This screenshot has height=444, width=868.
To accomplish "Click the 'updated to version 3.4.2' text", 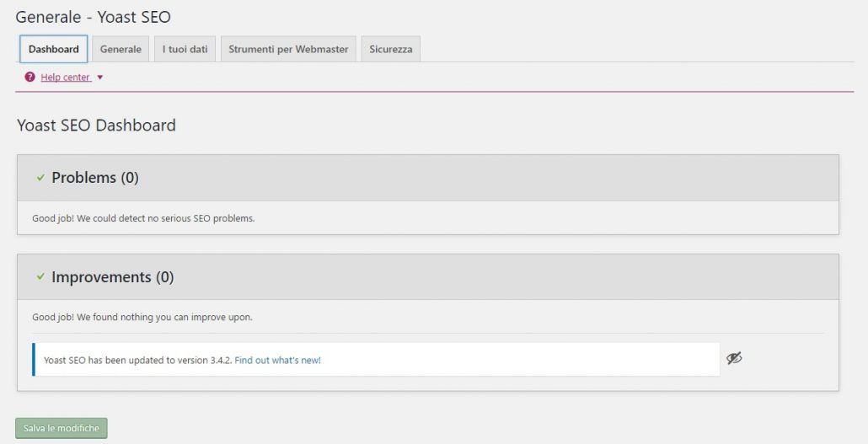I will pyautogui.click(x=138, y=361).
